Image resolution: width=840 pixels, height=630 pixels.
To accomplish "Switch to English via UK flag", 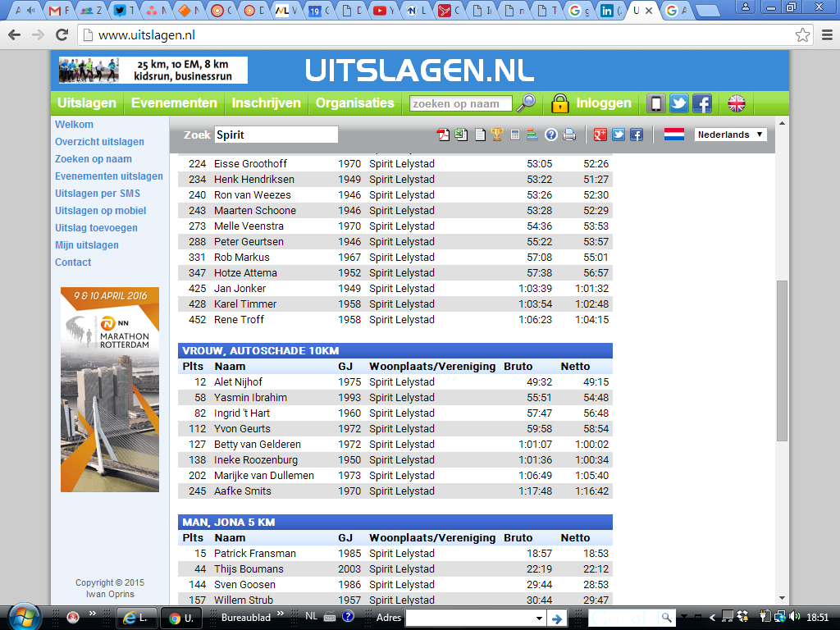I will (737, 103).
